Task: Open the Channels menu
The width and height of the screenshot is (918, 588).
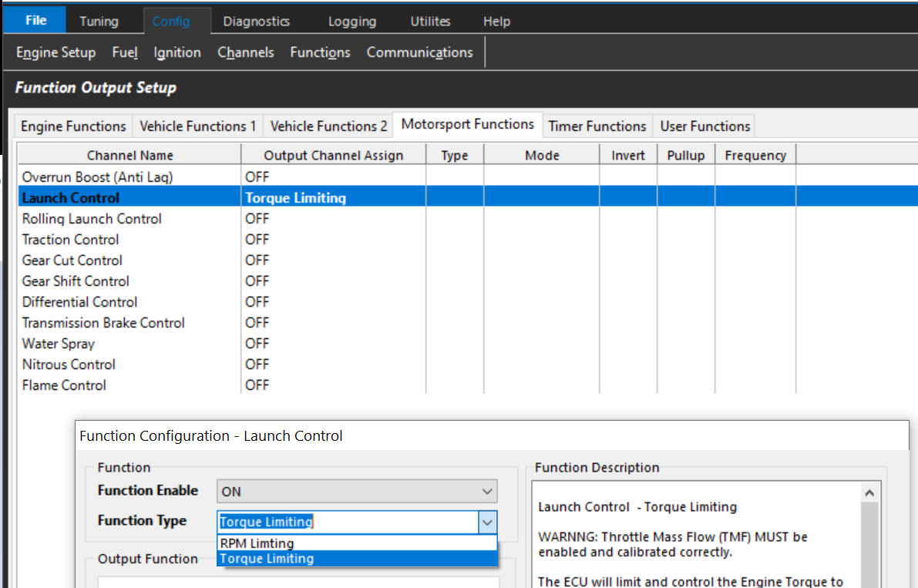Action: (x=246, y=52)
